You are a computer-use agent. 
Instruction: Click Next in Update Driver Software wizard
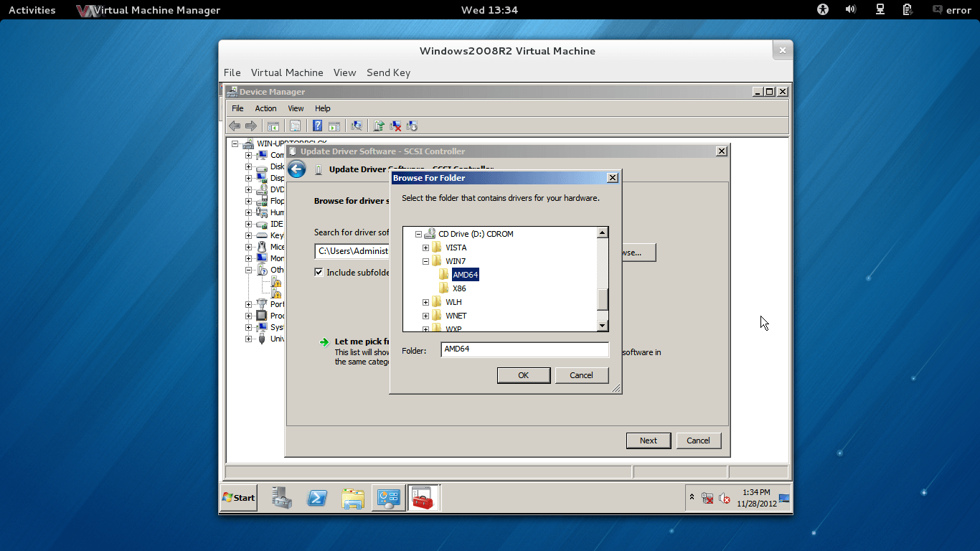(649, 441)
